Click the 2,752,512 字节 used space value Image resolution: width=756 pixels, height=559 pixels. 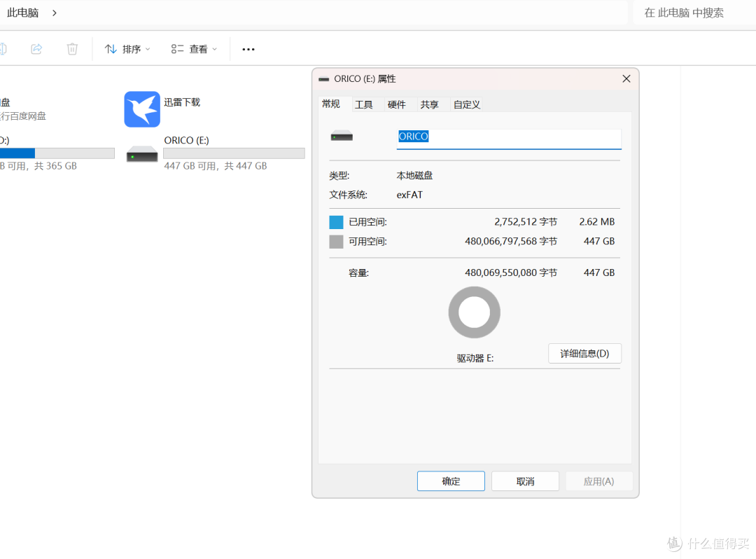pyautogui.click(x=526, y=222)
